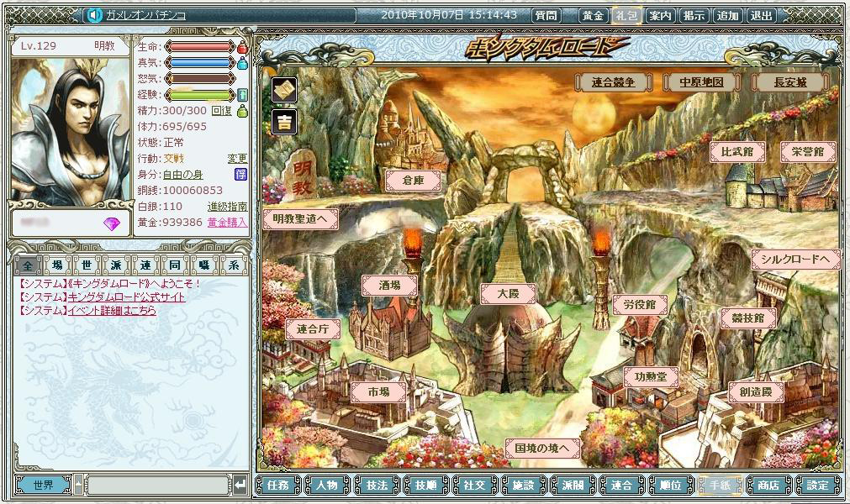Image resolution: width=850 pixels, height=504 pixels.
Task: Open the 創造殿 building
Action: tap(756, 391)
